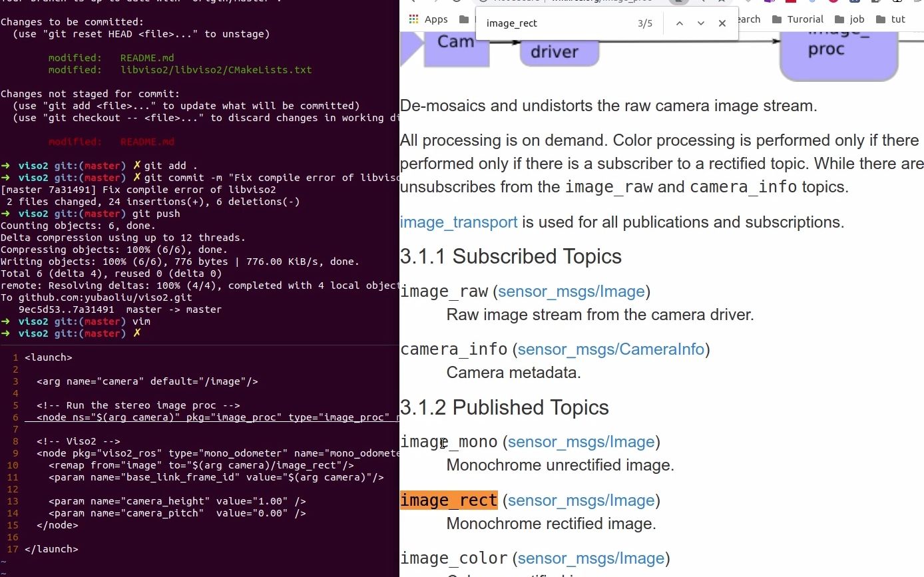
Task: Click the camera_height param line
Action: click(177, 501)
